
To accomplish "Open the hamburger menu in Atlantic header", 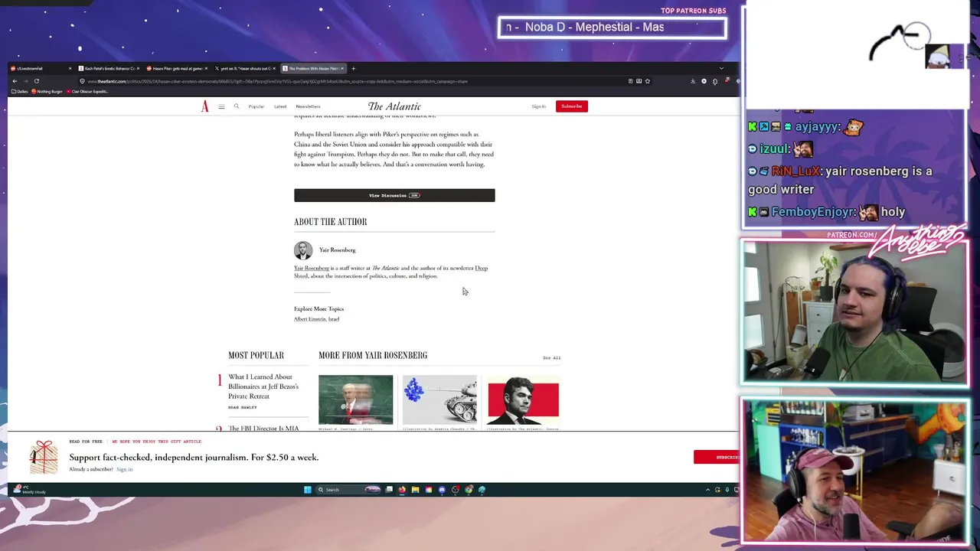I will (221, 106).
